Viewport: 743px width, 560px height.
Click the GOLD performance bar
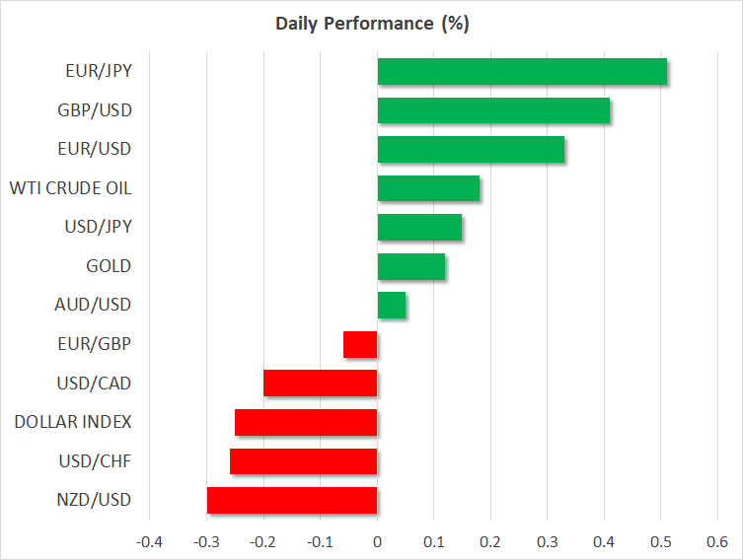tap(411, 266)
